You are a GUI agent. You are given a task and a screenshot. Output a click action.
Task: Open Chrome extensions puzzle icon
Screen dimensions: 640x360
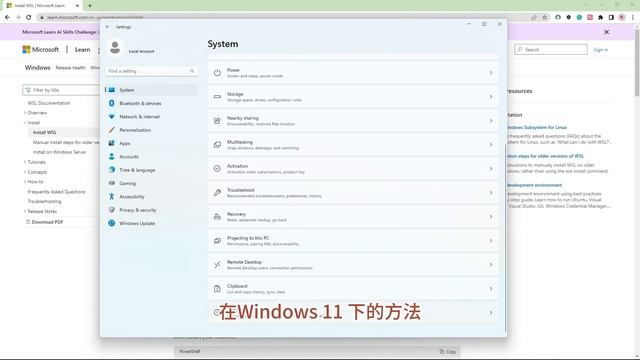click(x=600, y=18)
